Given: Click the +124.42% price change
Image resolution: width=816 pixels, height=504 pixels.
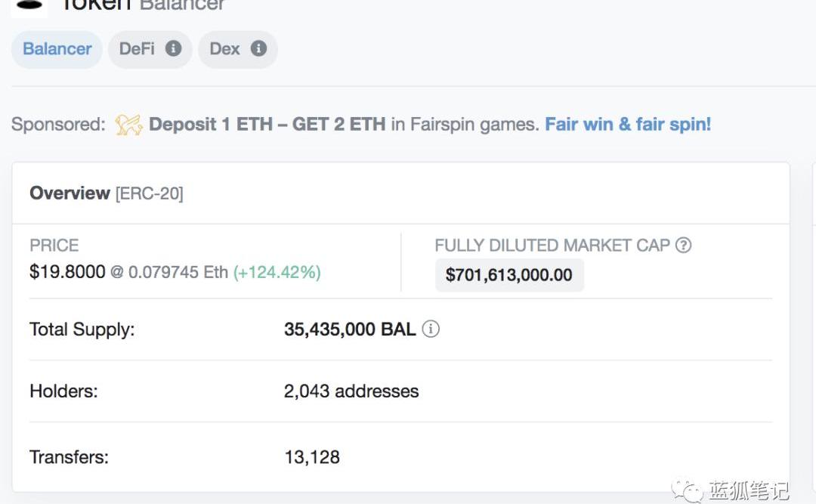Looking at the screenshot, I should click(277, 272).
